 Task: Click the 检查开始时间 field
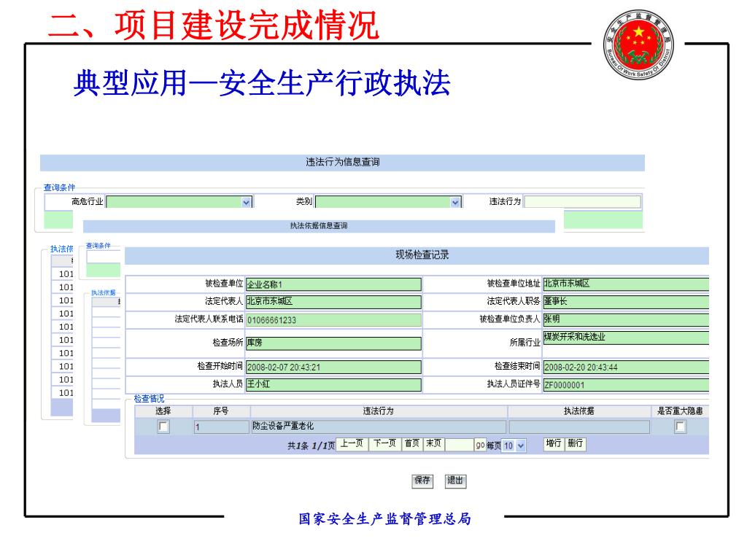[x=333, y=367]
